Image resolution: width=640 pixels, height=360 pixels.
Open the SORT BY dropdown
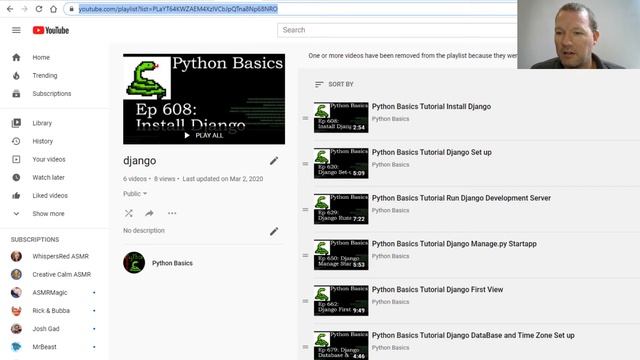tap(334, 84)
